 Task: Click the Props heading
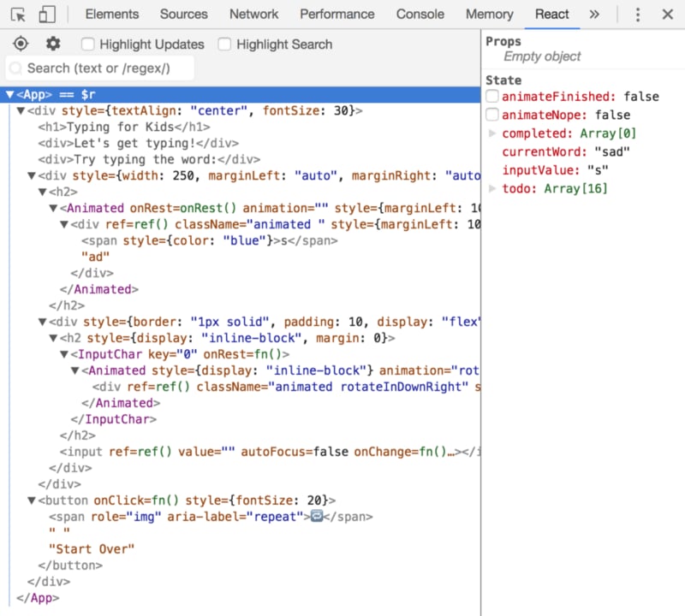click(503, 41)
